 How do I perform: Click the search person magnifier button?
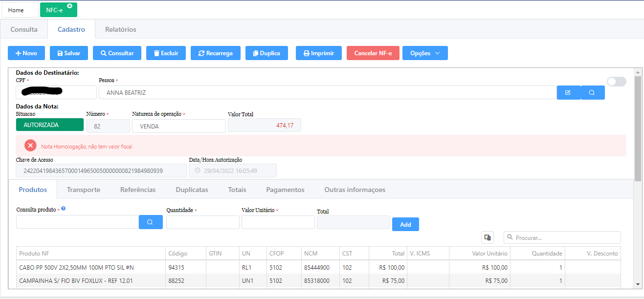click(592, 92)
